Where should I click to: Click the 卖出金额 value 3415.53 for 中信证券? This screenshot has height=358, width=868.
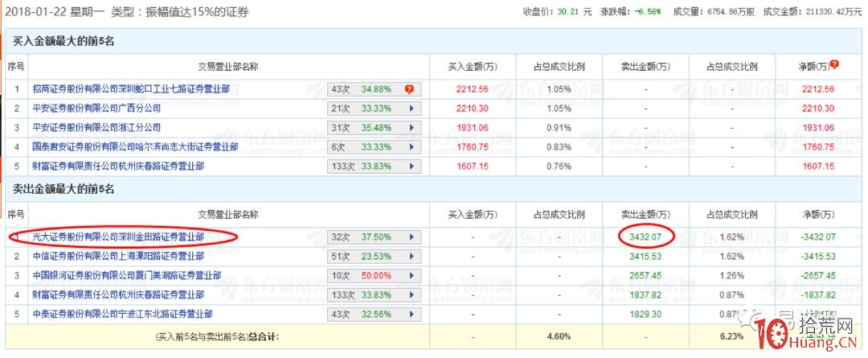click(645, 257)
